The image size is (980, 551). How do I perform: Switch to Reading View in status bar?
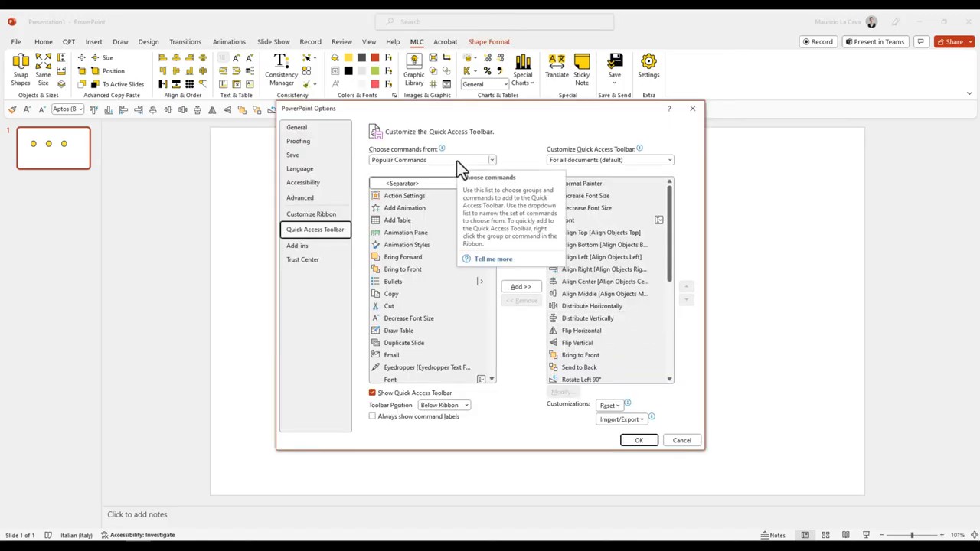(x=845, y=535)
